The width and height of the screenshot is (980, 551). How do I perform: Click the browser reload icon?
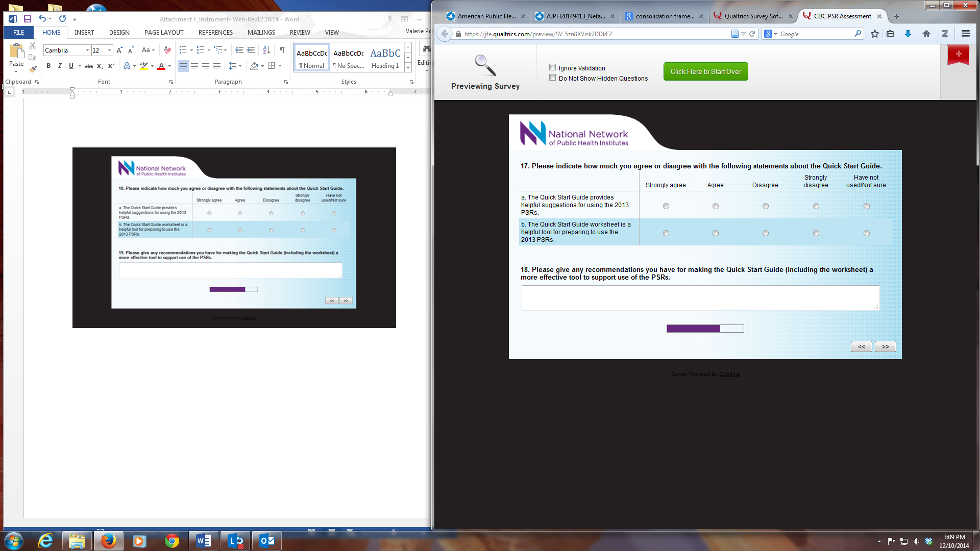[x=752, y=34]
